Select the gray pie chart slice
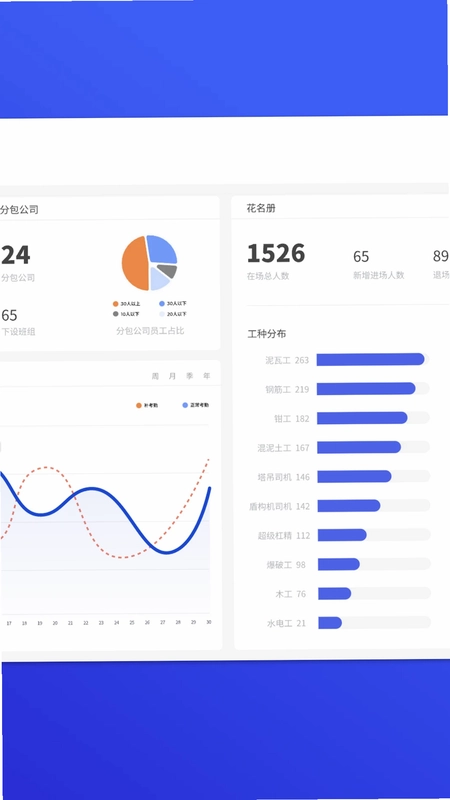Image resolution: width=450 pixels, height=800 pixels. click(167, 270)
